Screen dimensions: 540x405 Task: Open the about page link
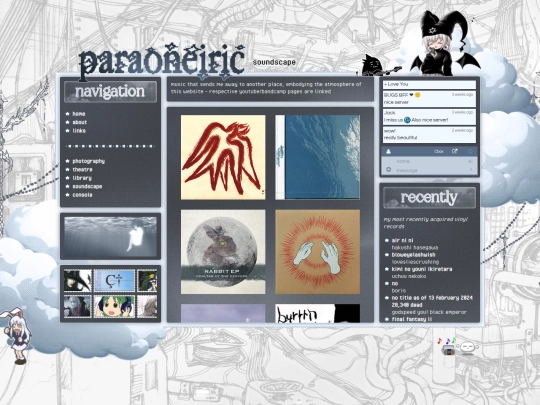[x=80, y=122]
